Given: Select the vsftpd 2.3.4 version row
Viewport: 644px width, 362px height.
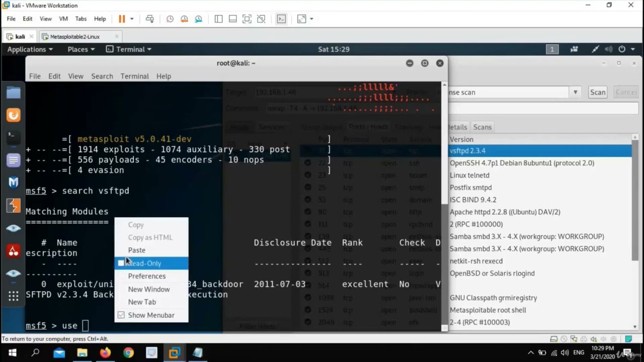Looking at the screenshot, I should (540, 151).
